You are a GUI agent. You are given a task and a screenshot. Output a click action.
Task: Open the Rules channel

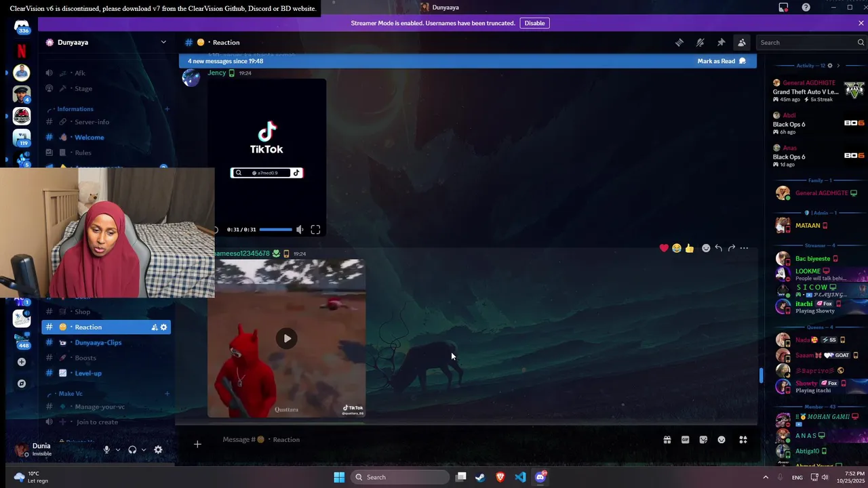[106, 153]
